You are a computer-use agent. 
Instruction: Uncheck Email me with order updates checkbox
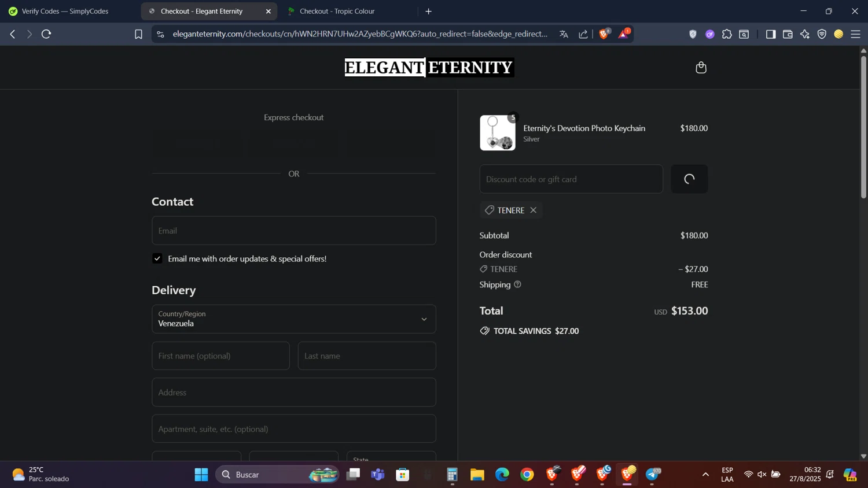[x=157, y=258]
